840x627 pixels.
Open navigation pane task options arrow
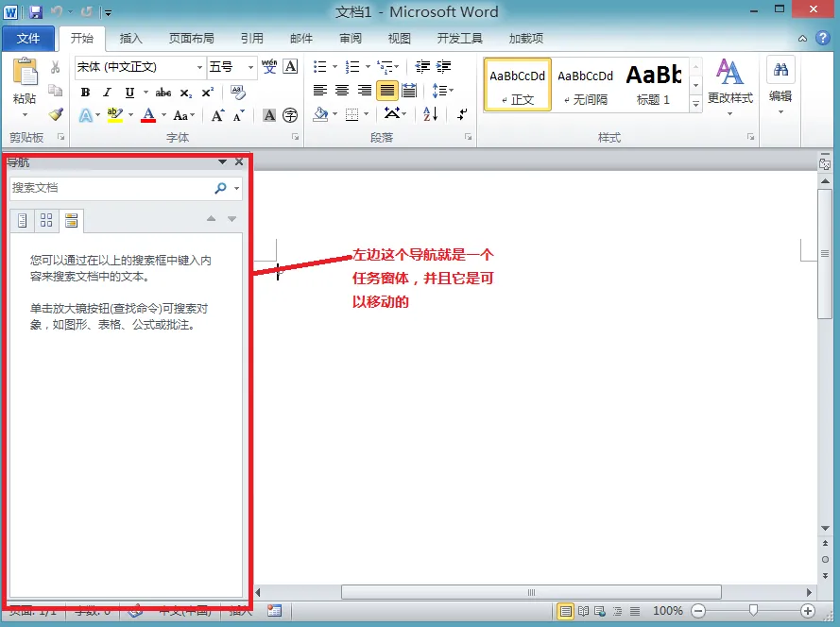[x=222, y=161]
